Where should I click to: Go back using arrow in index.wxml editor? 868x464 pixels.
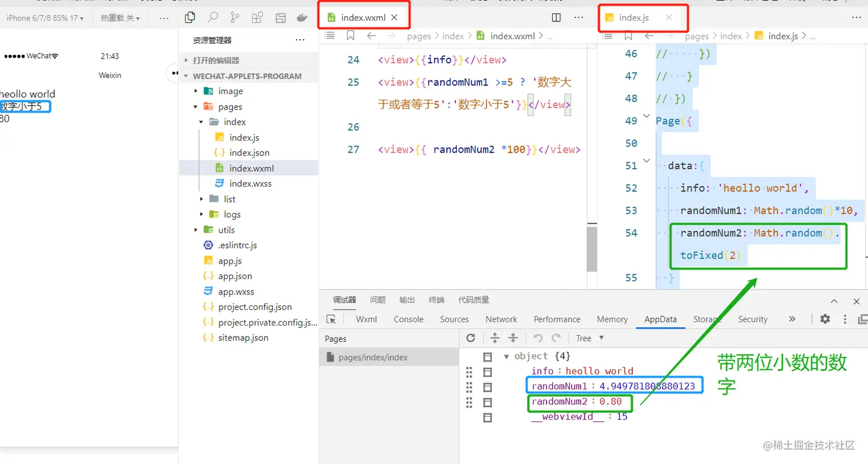[371, 36]
